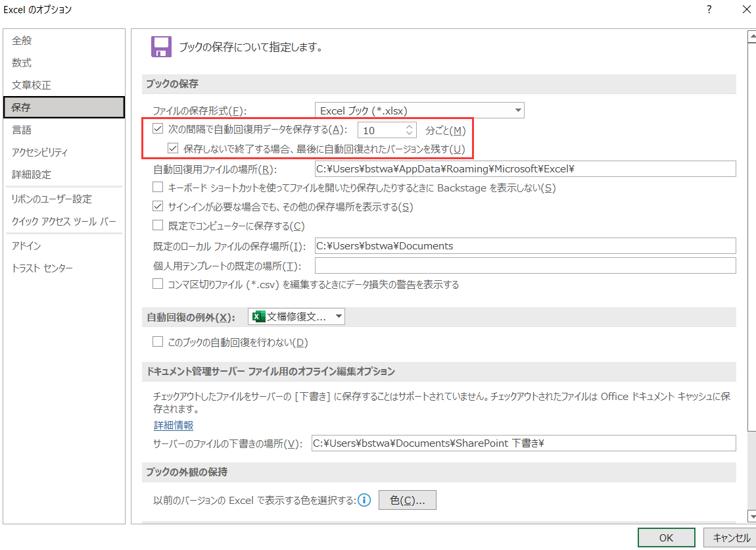Viewport: 756px width, 550px height.
Task: Toggle サインインが必要な場合でも checkbox
Action: [158, 207]
